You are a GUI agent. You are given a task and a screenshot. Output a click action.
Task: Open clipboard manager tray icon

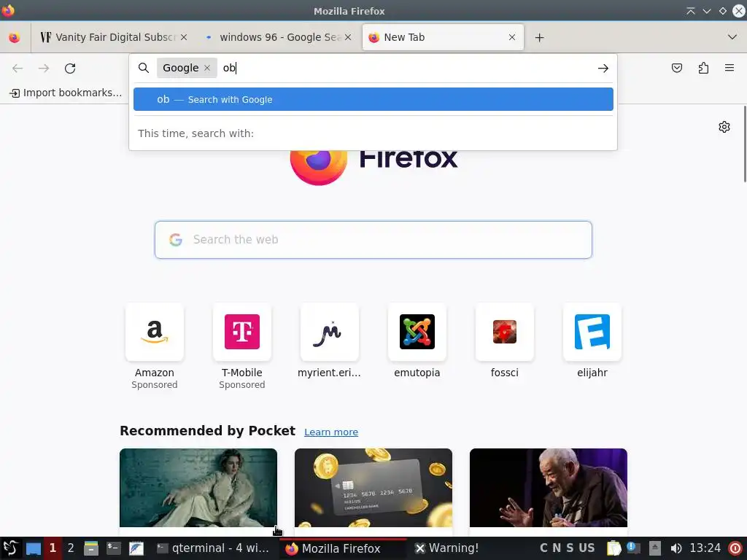(x=614, y=548)
